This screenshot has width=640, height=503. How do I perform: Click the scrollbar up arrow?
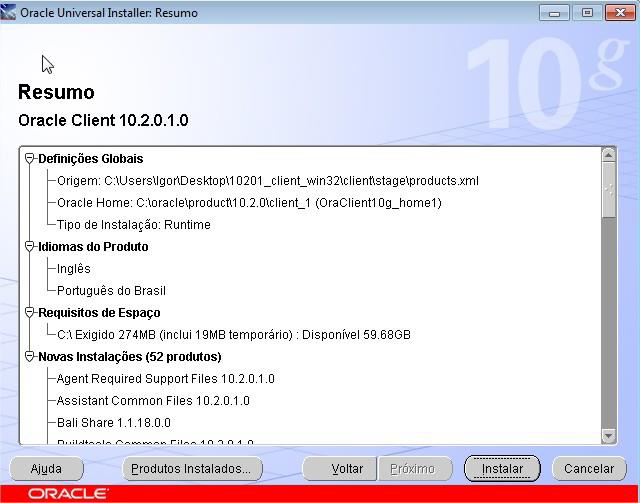point(609,155)
